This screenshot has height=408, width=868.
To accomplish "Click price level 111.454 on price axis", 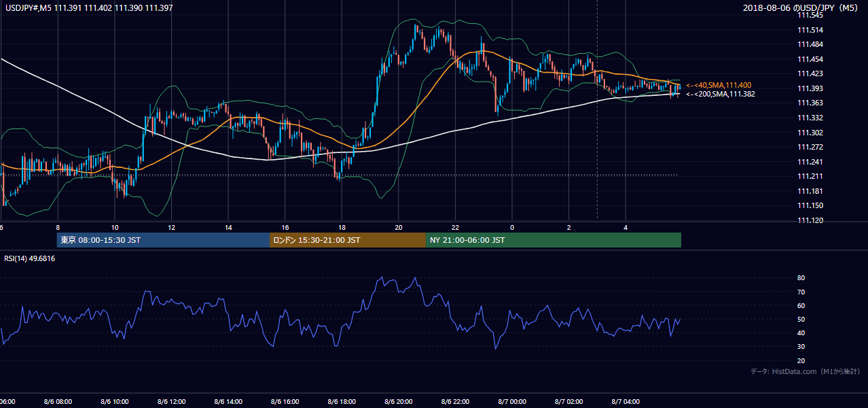I will [810, 59].
